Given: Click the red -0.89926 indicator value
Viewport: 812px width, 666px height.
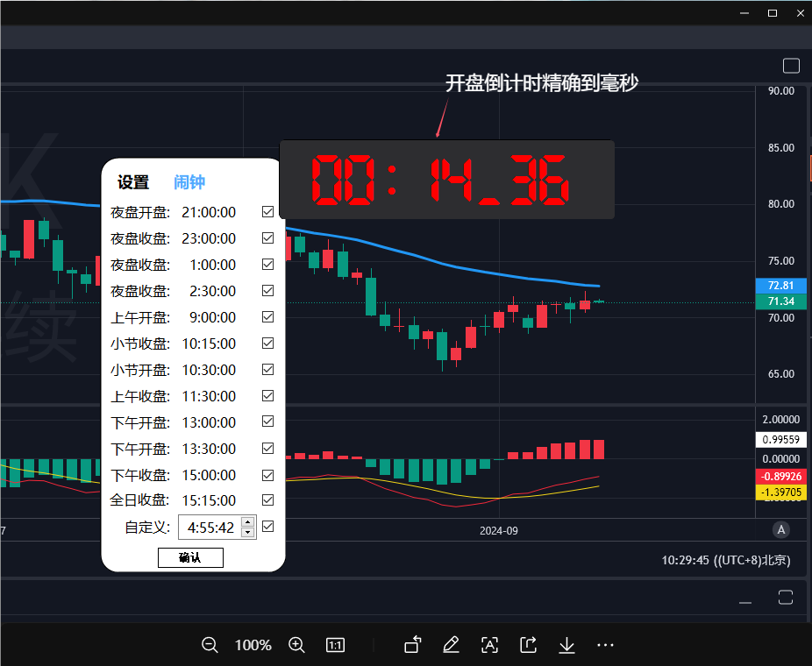Looking at the screenshot, I should pos(781,476).
